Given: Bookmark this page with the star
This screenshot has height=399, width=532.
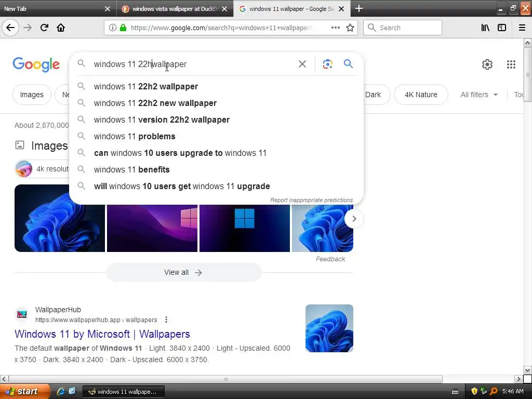Looking at the screenshot, I should click(350, 28).
